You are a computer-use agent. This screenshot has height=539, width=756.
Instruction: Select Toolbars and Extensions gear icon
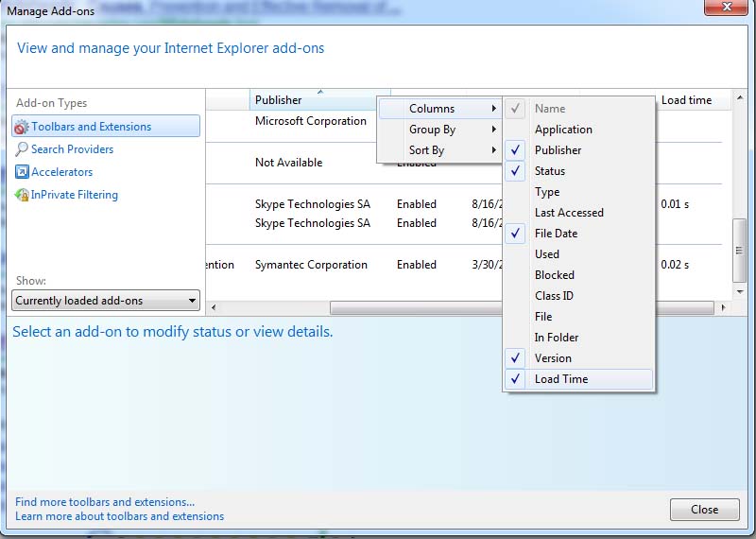point(21,127)
